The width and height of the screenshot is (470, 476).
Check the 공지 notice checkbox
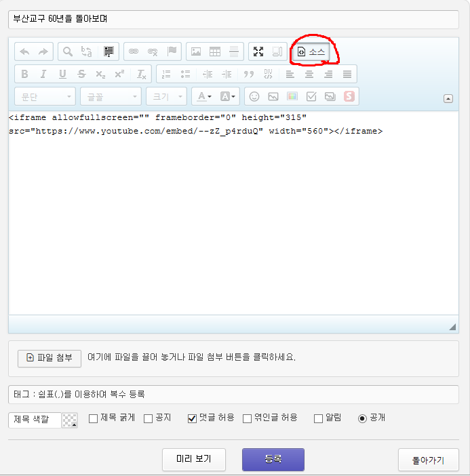(x=148, y=418)
